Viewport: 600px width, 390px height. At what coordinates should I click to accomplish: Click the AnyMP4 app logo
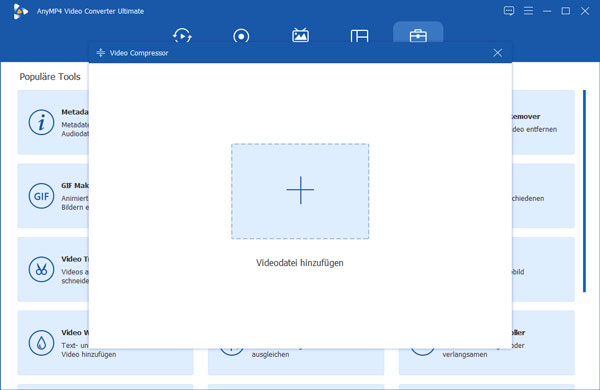tap(20, 11)
